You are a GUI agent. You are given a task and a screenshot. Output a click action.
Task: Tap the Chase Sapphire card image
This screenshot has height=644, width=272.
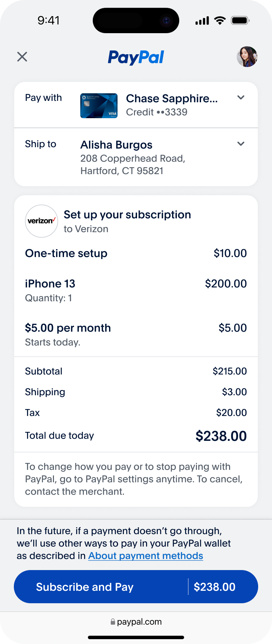tap(99, 106)
